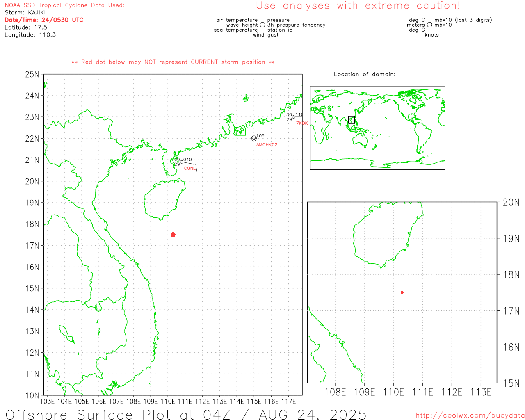Click the 'knots' legend unit label

coord(432,35)
